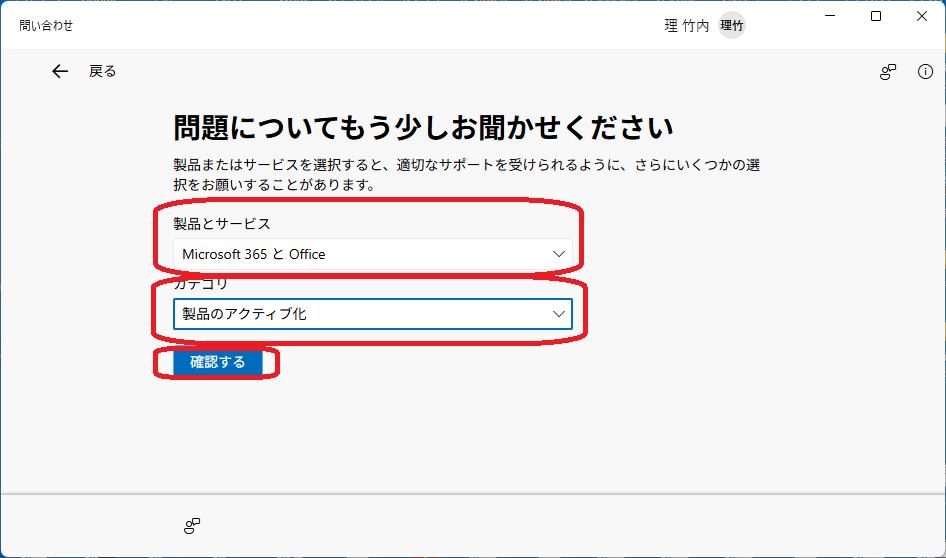946x558 pixels.
Task: Click the 問い合わせ window title
Action: [46, 26]
